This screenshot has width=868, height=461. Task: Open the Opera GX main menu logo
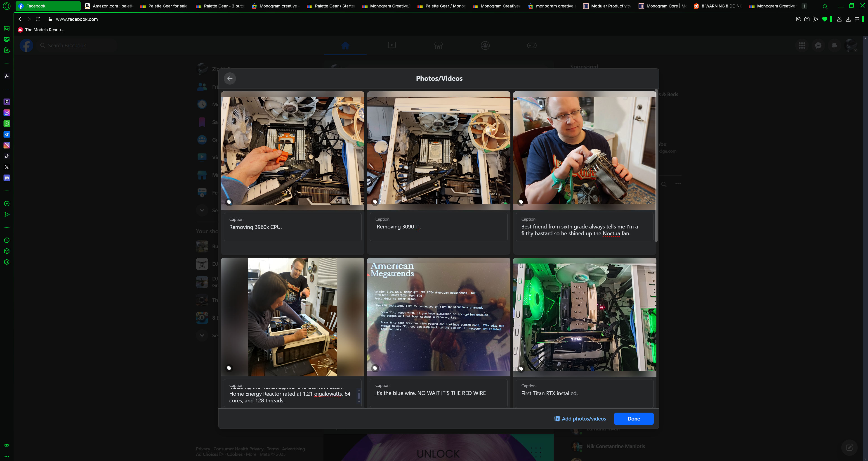tap(7, 6)
